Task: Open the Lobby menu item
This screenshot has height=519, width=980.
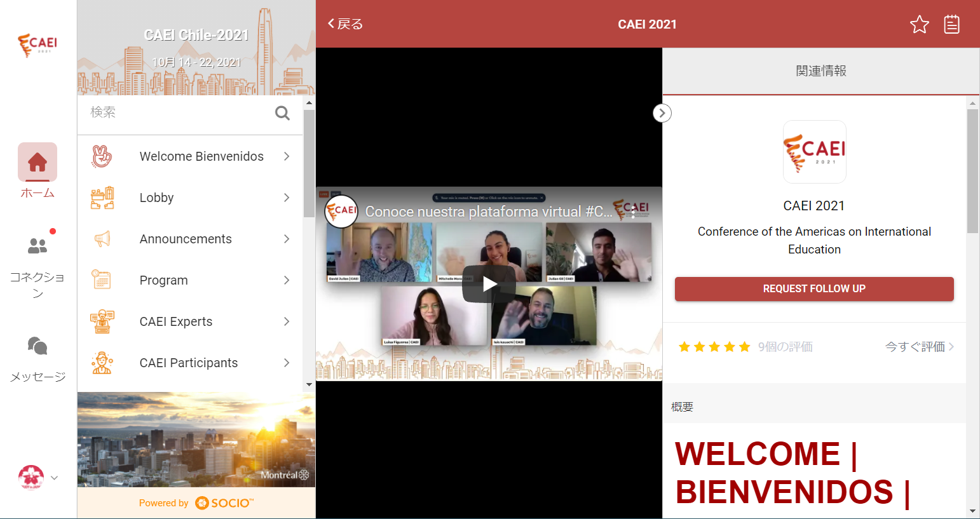Action: point(191,198)
